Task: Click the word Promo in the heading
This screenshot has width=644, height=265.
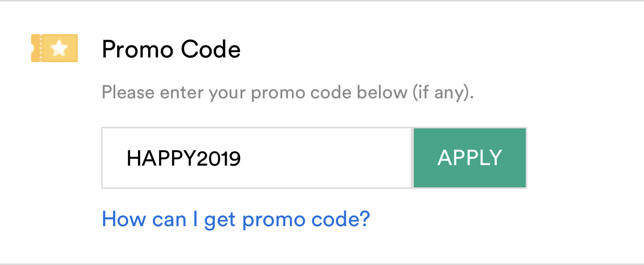Action: [137, 50]
